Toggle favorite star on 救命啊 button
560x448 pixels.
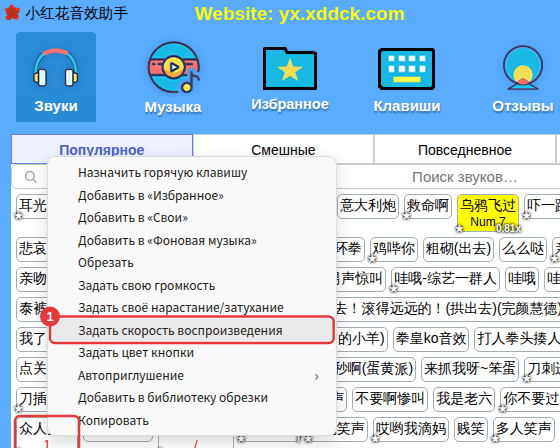pos(407,215)
